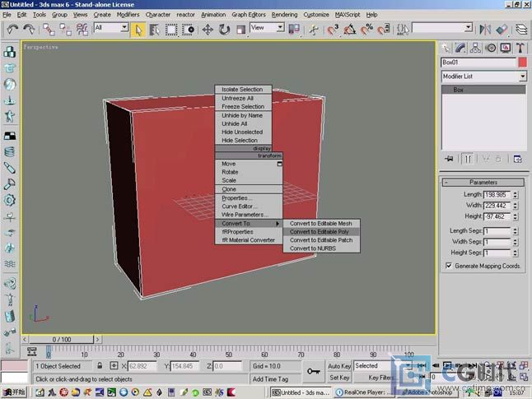
Task: Click into the Height value field
Action: tap(497, 216)
